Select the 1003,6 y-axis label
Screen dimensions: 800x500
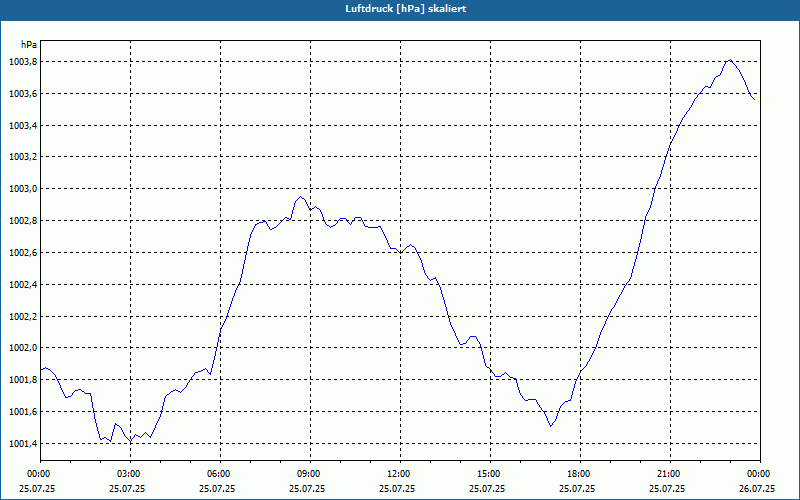22,93
